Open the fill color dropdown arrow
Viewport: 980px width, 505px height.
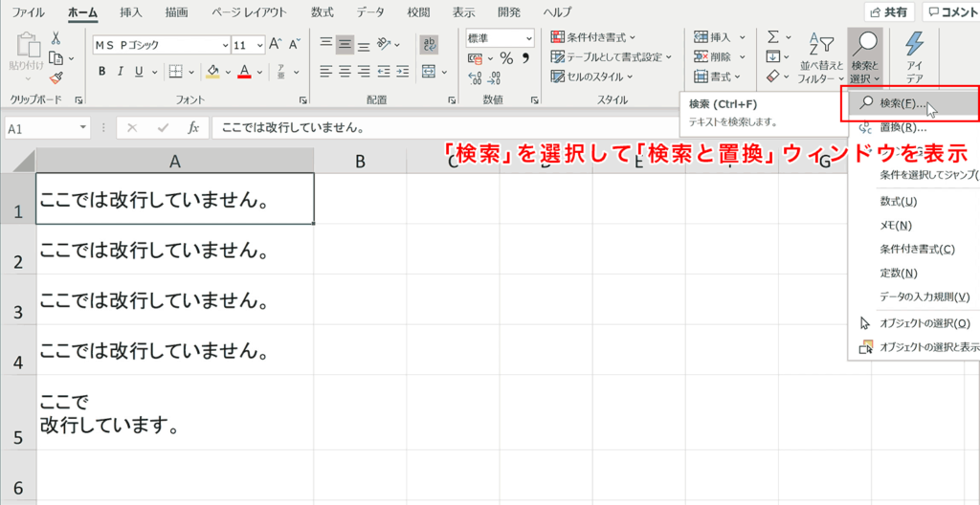coord(228,72)
